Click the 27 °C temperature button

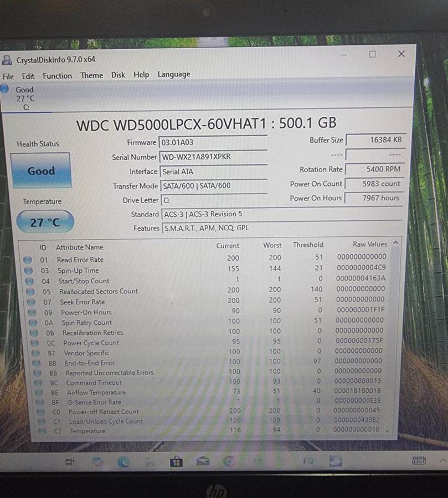45,222
